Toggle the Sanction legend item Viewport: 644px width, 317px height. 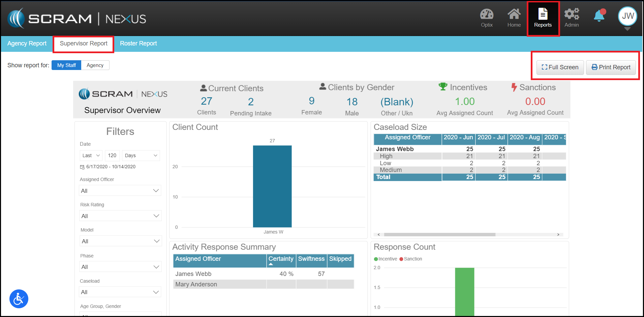pos(410,259)
